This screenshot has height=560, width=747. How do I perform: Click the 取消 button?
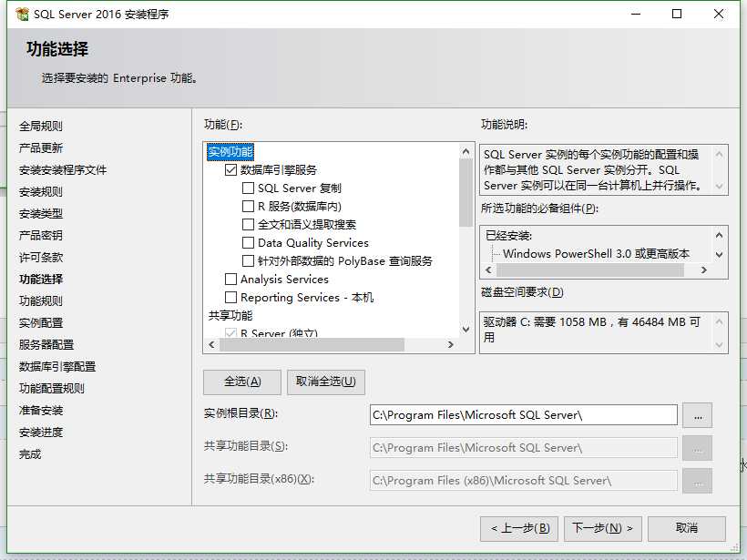pyautogui.click(x=687, y=528)
